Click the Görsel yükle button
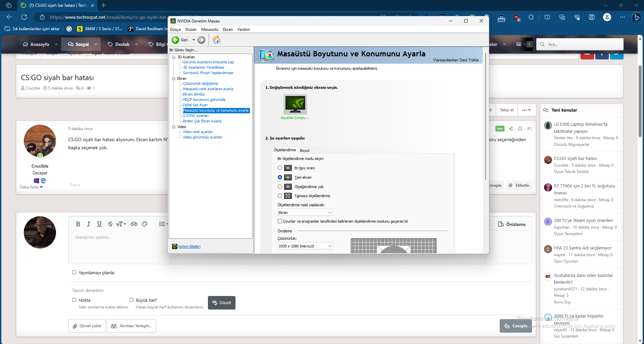 tap(87, 326)
